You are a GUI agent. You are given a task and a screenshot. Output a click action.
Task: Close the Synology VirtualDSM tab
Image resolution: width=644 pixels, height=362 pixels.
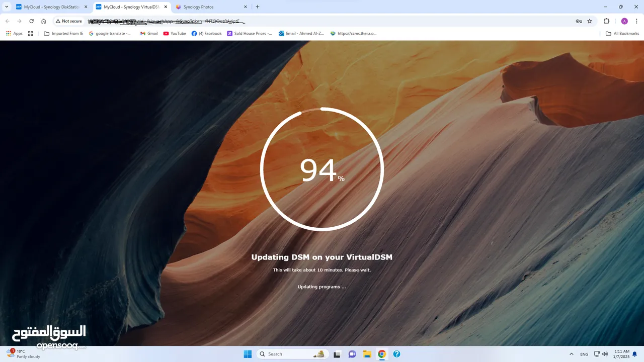(x=166, y=7)
